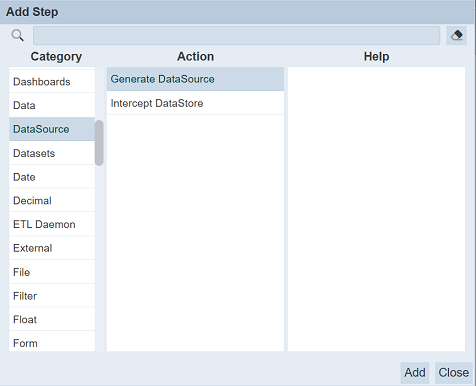Image resolution: width=476 pixels, height=386 pixels.
Task: Select the Filter category
Action: coord(52,296)
